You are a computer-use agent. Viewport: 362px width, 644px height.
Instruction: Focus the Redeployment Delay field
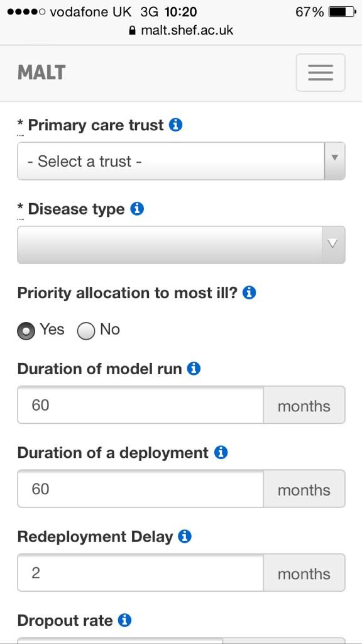point(140,572)
